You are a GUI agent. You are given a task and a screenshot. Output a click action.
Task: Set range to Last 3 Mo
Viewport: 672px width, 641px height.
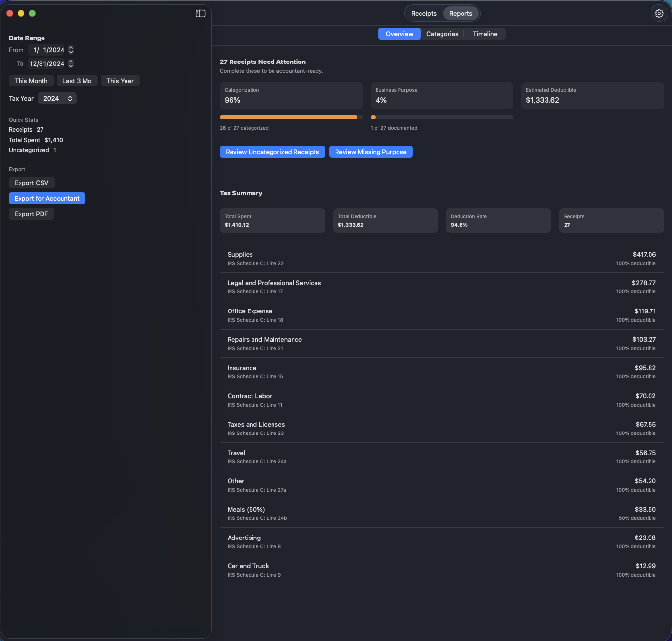click(x=77, y=81)
